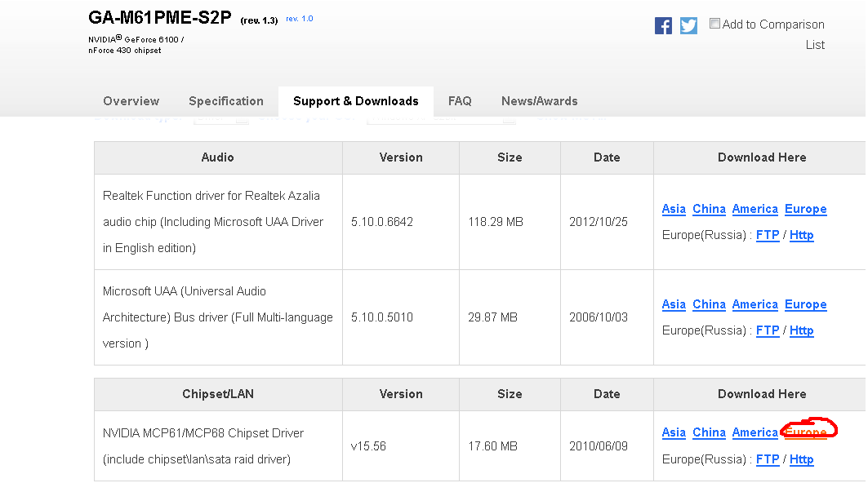The image size is (868, 483).
Task: Download Realtek audio driver from Asia
Action: (x=674, y=209)
